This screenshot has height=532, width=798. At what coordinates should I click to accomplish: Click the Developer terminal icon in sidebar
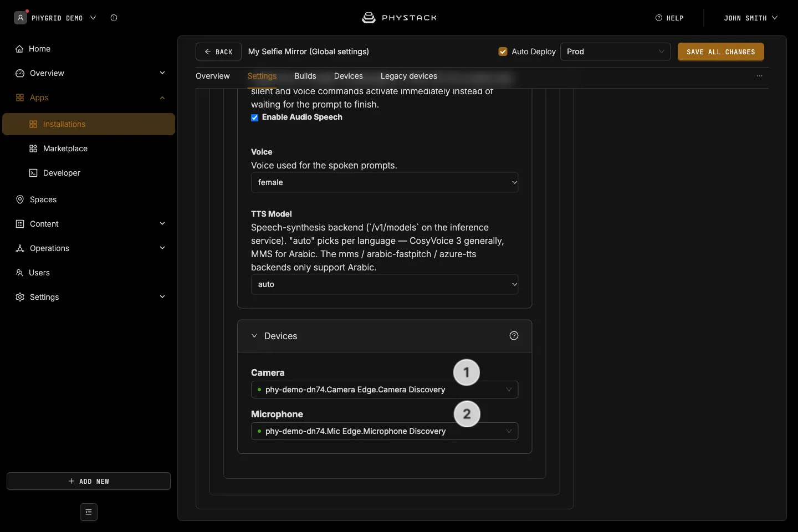(x=33, y=173)
